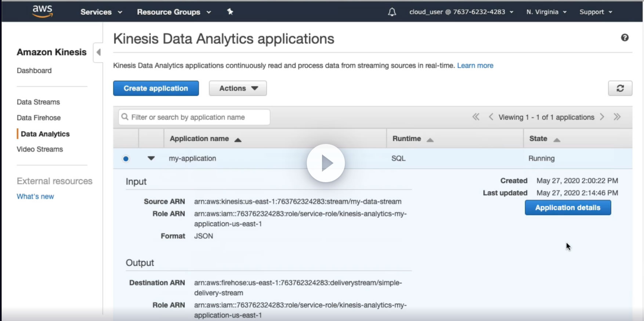Open the N. Virginia region dropdown
Viewport: 644px width, 321px height.
point(546,12)
